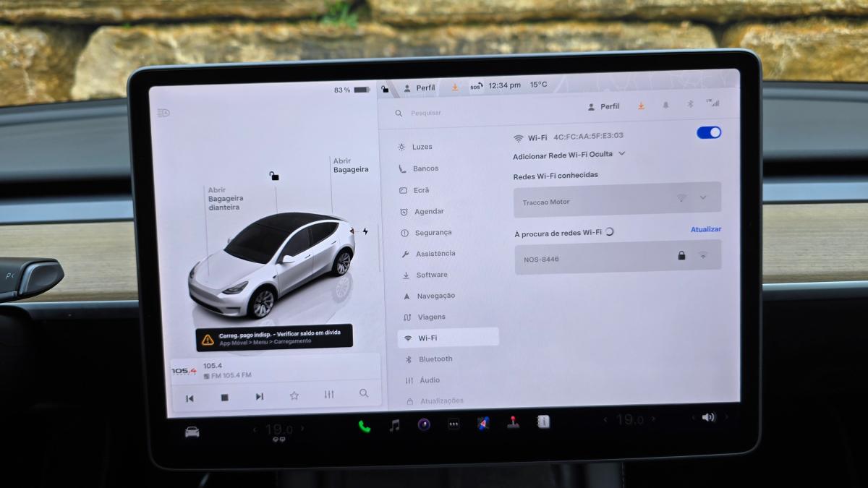Screen dimensions: 868x488
Task: Open the music note app icon
Action: [x=394, y=425]
